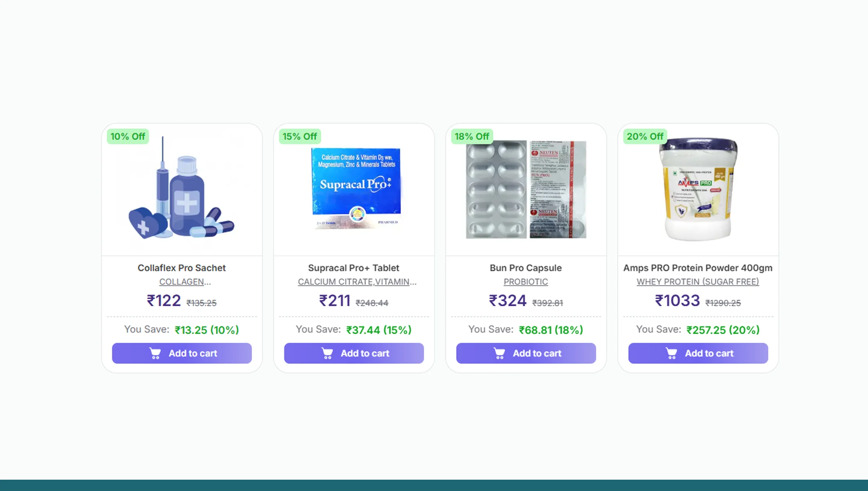Select the 18% Off badge on Bun Pro card
Image resolution: width=868 pixels, height=491 pixels.
[472, 136]
